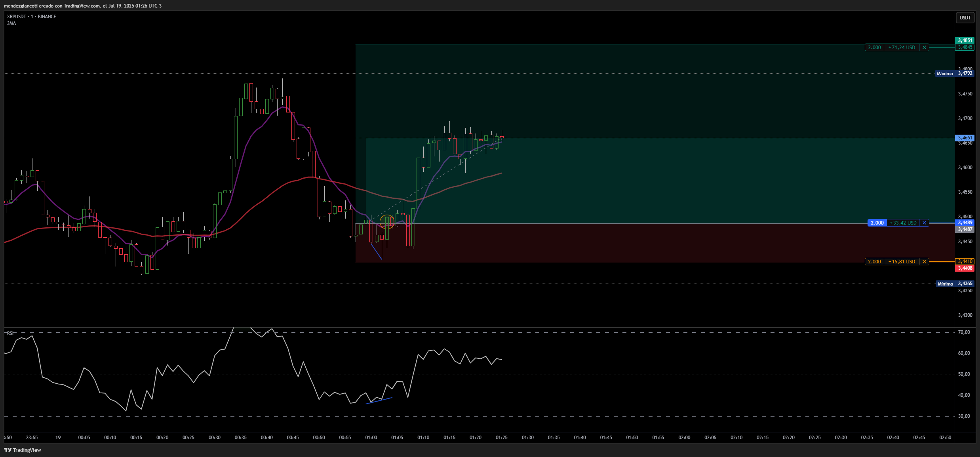
Task: Close the +33,42 USD open position
Action: [x=924, y=223]
